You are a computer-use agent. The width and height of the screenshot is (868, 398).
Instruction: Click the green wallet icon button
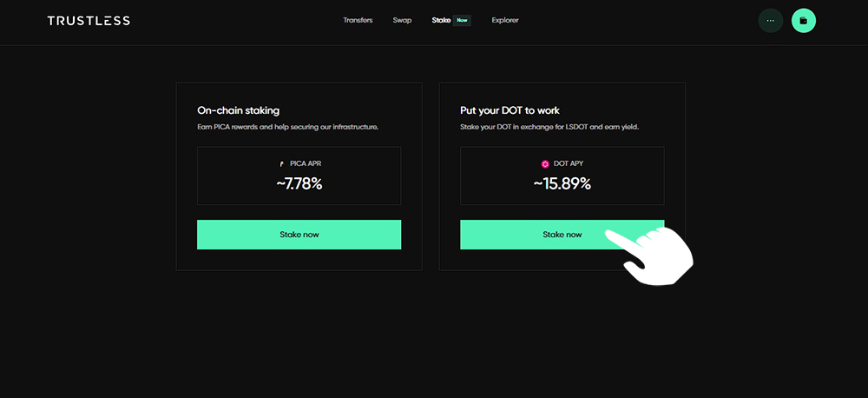click(x=804, y=21)
